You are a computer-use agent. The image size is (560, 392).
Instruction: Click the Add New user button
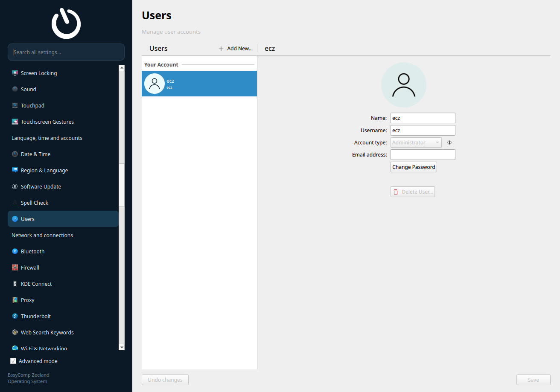click(236, 49)
